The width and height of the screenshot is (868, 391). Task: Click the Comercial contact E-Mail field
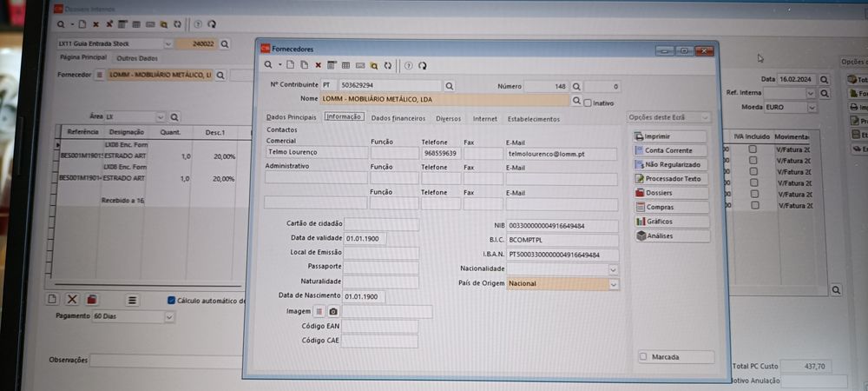click(562, 154)
